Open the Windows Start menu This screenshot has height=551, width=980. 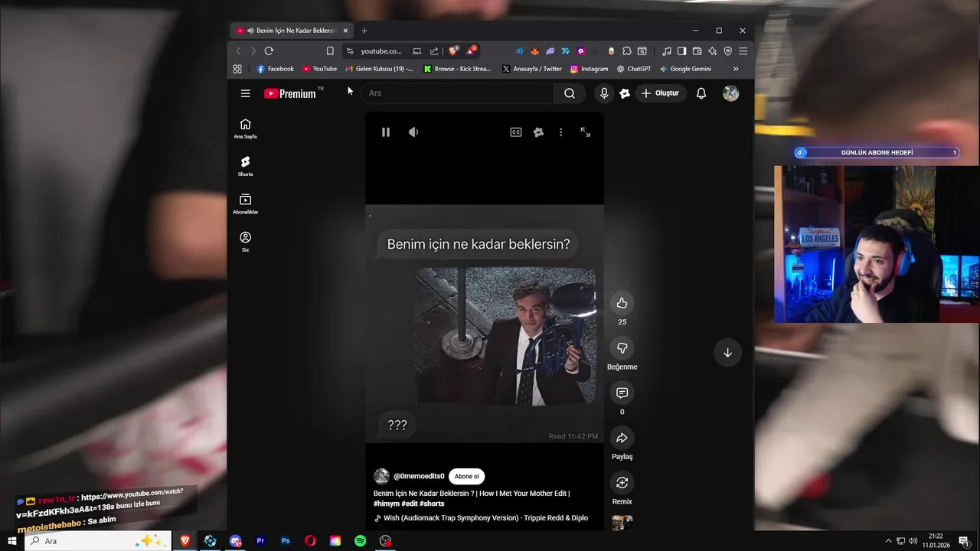11,541
